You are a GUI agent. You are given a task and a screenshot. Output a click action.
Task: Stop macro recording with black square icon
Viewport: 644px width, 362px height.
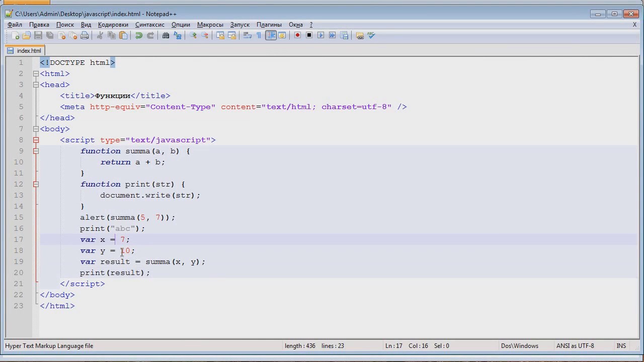click(x=309, y=35)
